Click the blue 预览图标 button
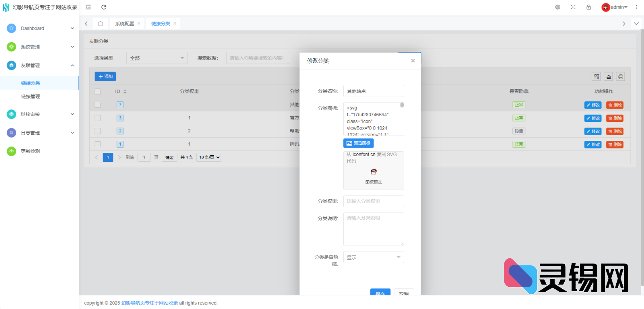644x309 pixels. click(358, 143)
